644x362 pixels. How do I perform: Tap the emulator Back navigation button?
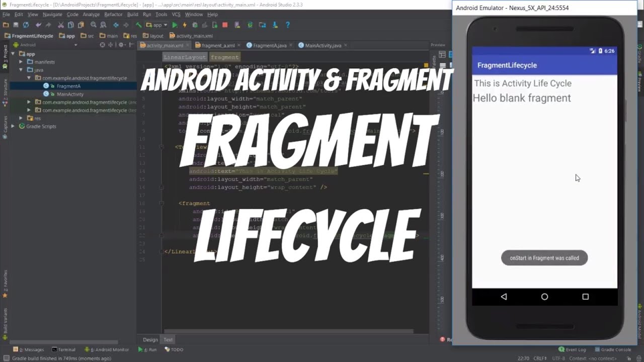(x=504, y=297)
